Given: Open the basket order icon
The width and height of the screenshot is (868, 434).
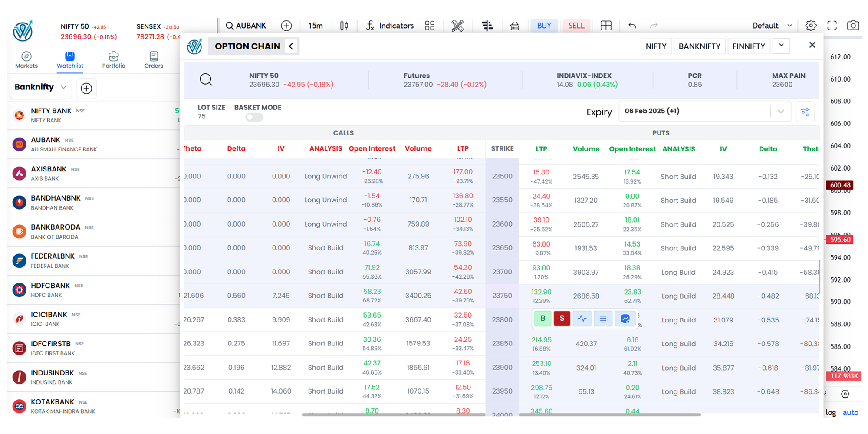Looking at the screenshot, I should [x=515, y=26].
